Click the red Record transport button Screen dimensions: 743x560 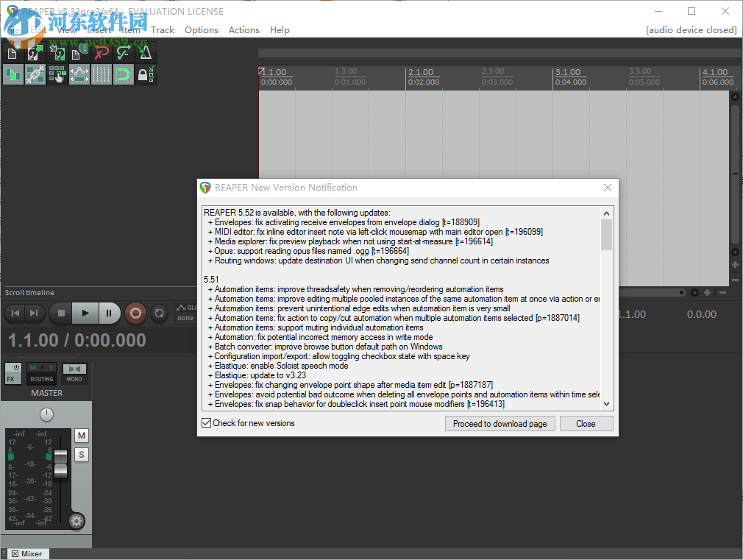pos(135,313)
